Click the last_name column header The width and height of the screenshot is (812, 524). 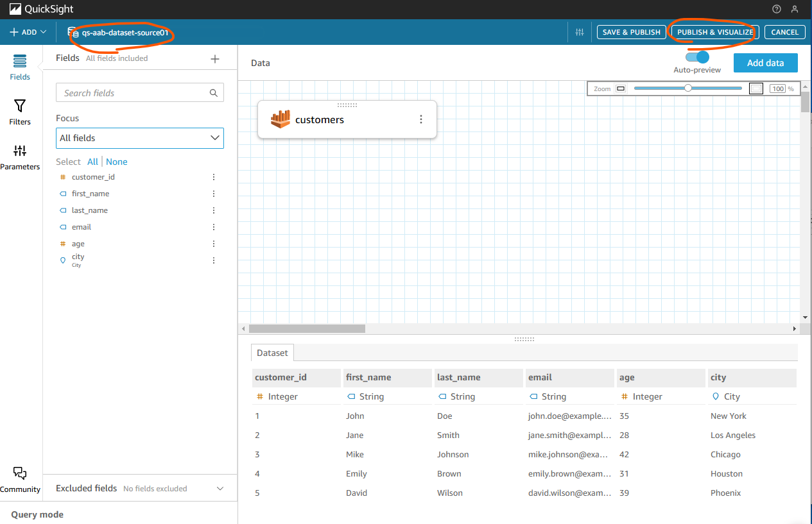(479, 377)
